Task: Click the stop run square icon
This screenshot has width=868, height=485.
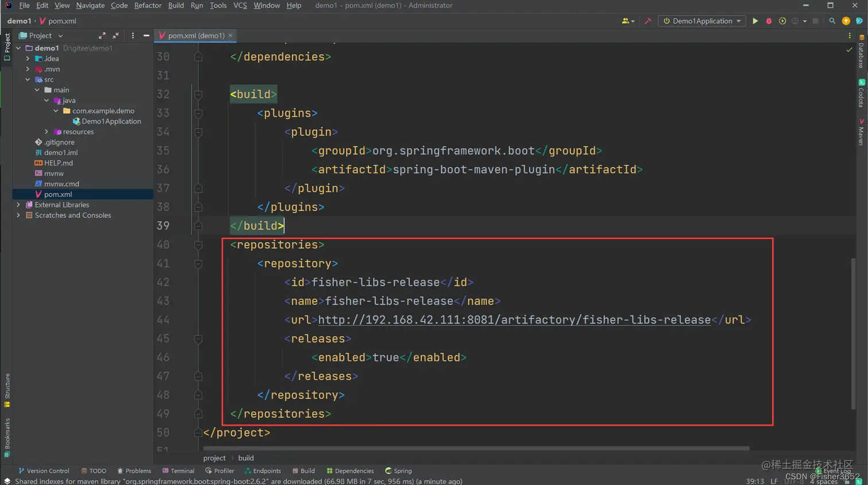Action: 815,21
